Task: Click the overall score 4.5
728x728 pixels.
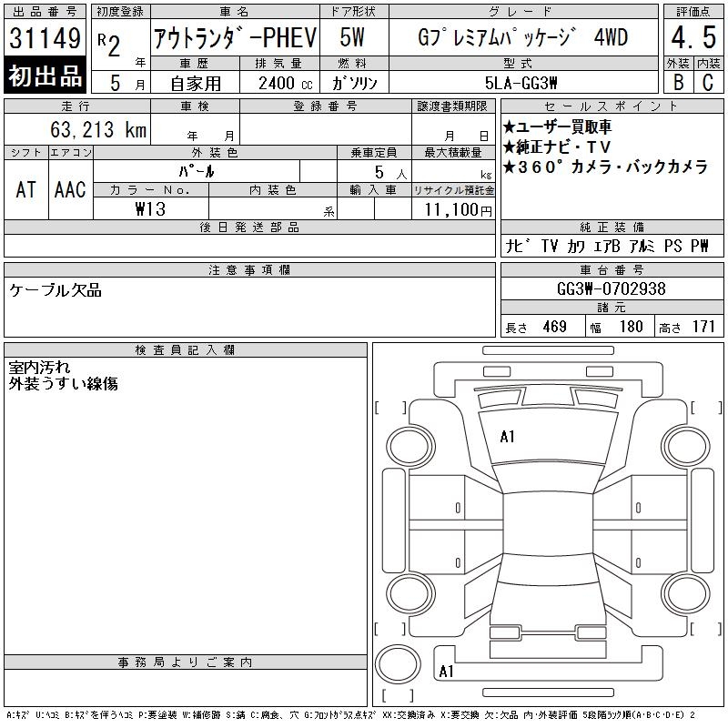Action: tap(693, 37)
